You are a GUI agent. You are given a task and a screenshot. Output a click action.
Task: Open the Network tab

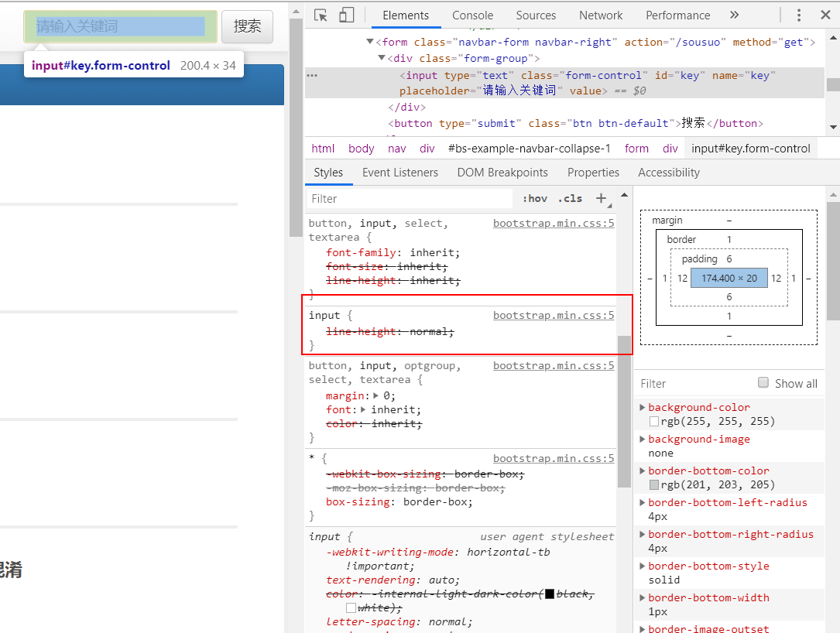[601, 15]
